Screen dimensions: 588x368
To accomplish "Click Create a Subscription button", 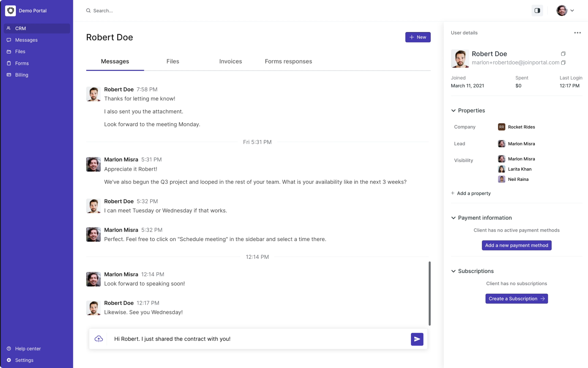I will coord(517,299).
